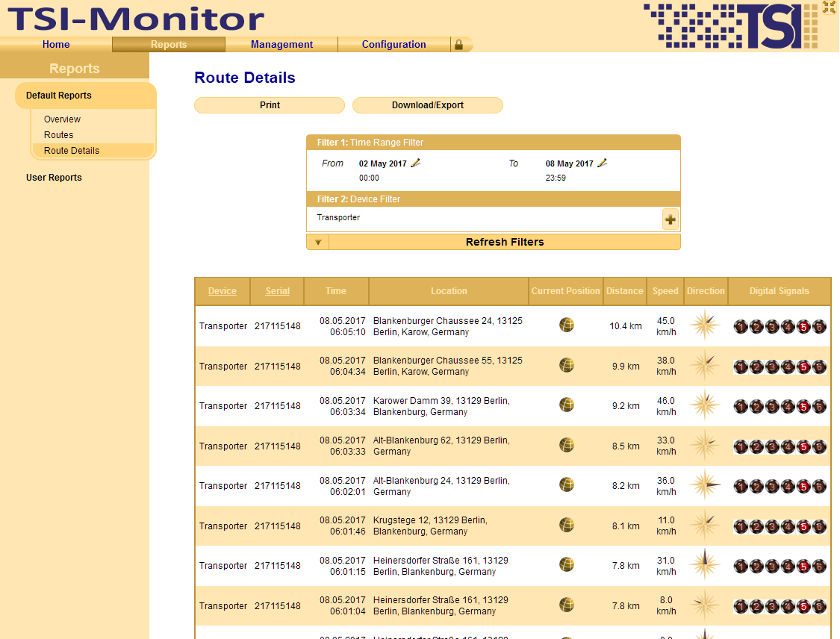Image resolution: width=840 pixels, height=639 pixels.
Task: Click digital signal 3 in 06:03:34 row
Action: pyautogui.click(x=772, y=407)
